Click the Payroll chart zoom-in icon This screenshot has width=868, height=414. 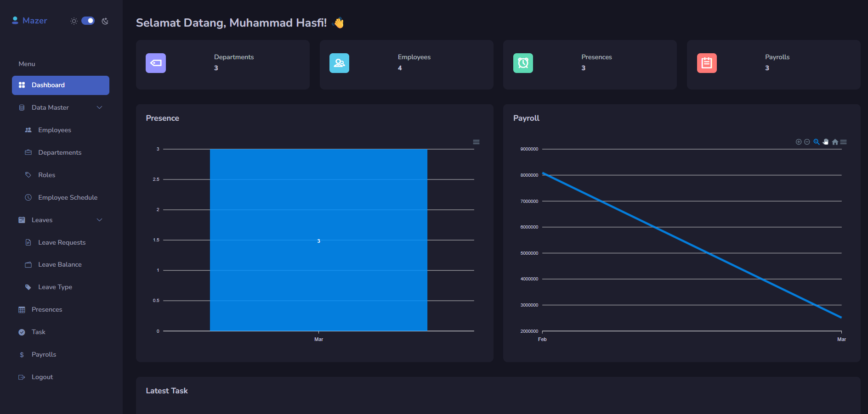799,142
